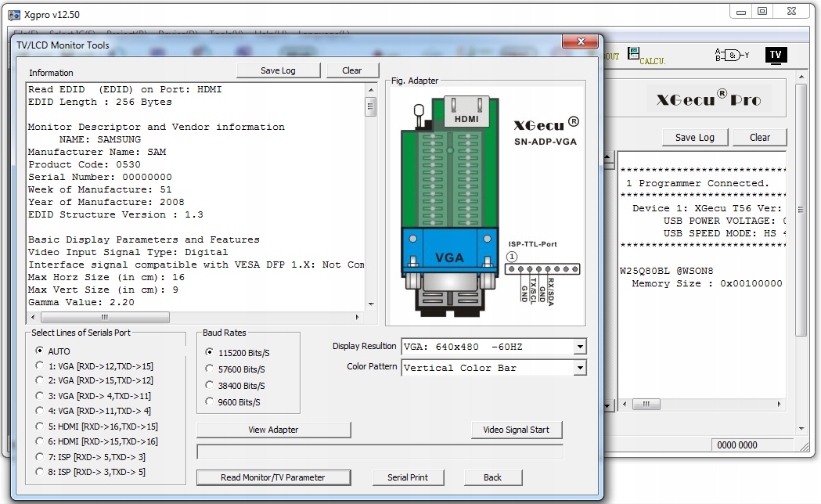
Task: Click the Serial Print button
Action: (408, 477)
